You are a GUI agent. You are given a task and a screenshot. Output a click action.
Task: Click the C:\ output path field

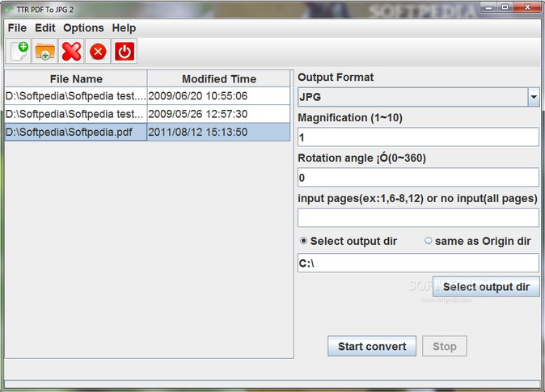click(x=419, y=263)
